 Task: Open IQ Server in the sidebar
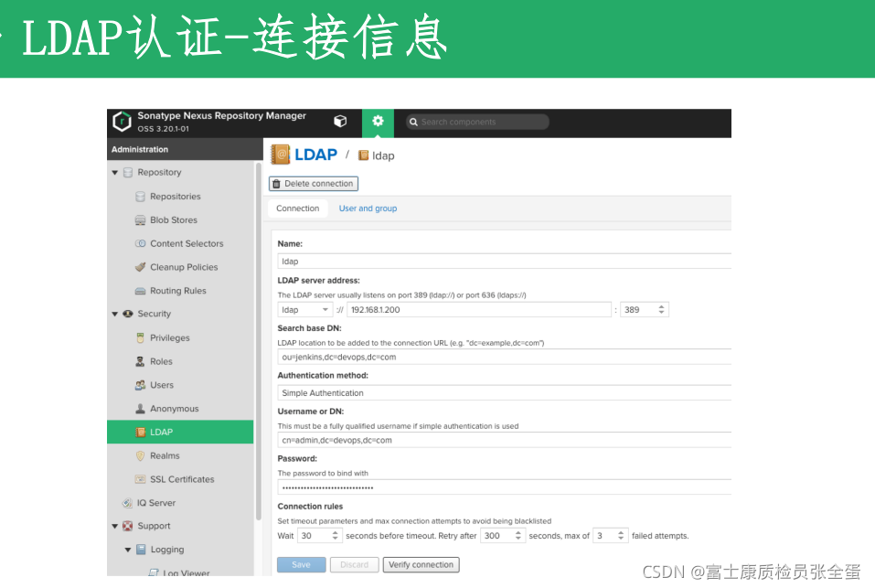coord(156,503)
